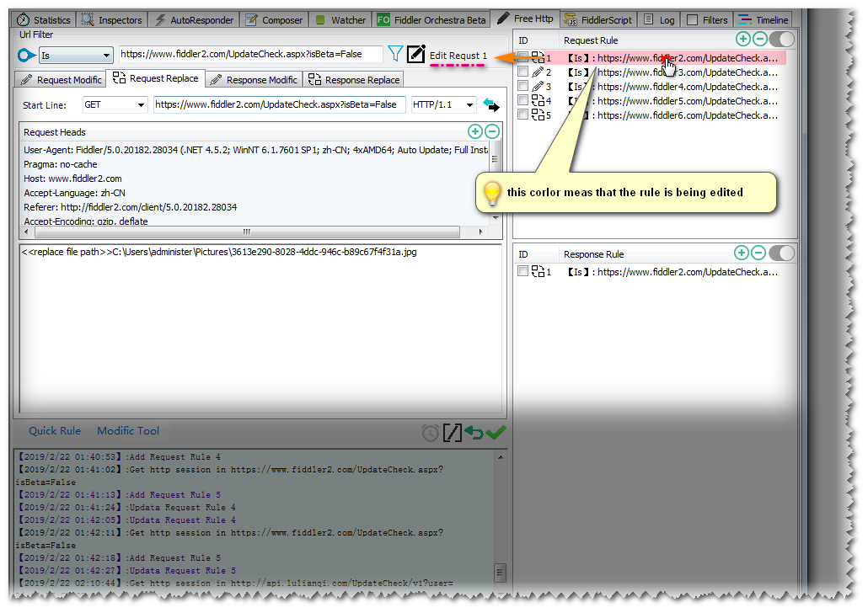Check the box for Request Rule 4

coord(522,100)
